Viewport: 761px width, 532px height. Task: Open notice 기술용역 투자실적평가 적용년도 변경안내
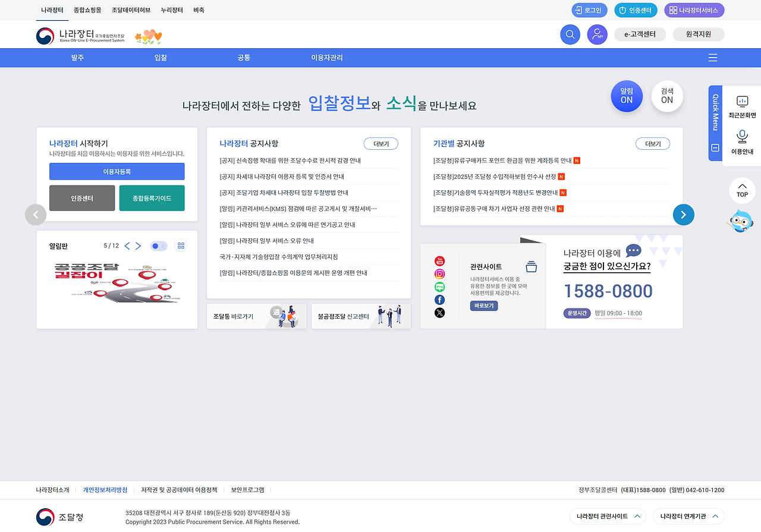coord(496,193)
